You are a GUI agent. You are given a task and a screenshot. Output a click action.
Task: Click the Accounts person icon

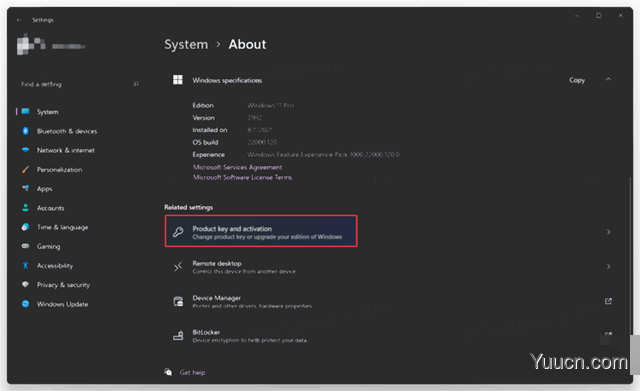[25, 207]
